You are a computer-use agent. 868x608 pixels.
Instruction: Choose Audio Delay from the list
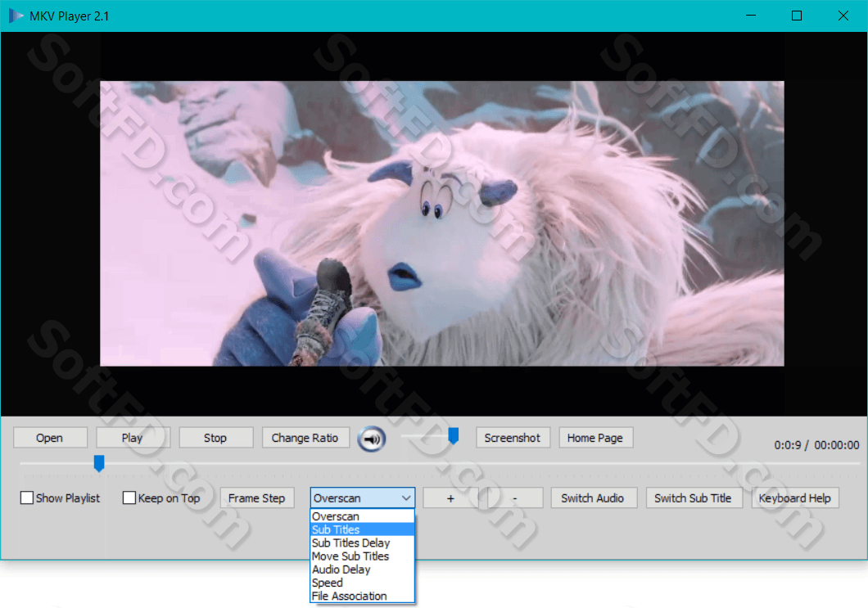pyautogui.click(x=362, y=570)
